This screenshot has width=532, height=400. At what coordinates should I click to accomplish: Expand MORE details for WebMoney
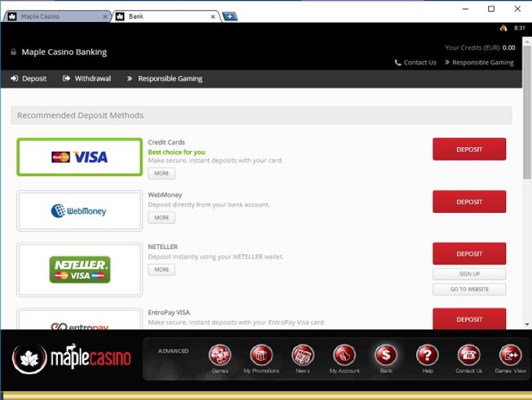click(162, 218)
